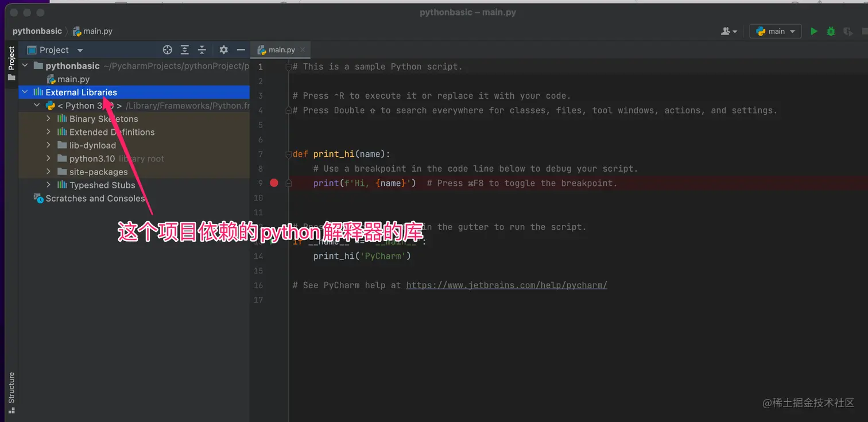Click the site-packages folder icon

(62, 172)
